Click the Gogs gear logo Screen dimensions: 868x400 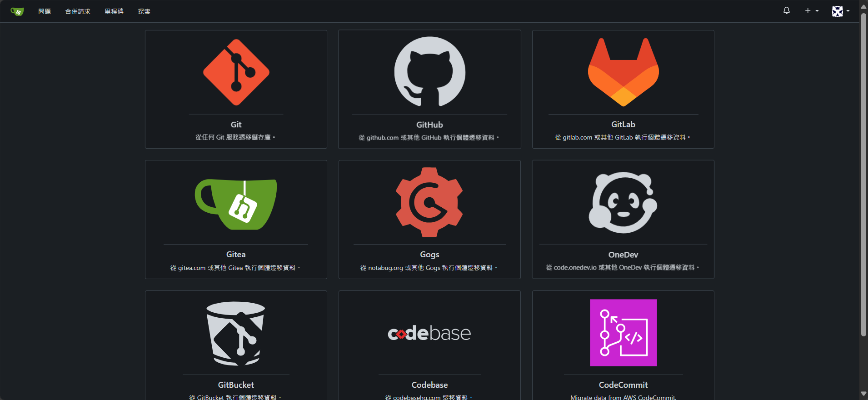(x=429, y=202)
